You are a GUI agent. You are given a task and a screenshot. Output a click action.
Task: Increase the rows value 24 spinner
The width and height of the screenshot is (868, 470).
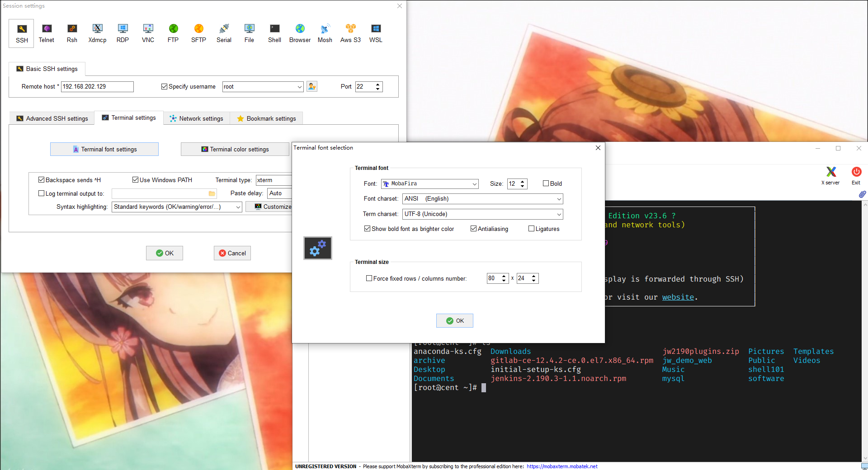534,276
